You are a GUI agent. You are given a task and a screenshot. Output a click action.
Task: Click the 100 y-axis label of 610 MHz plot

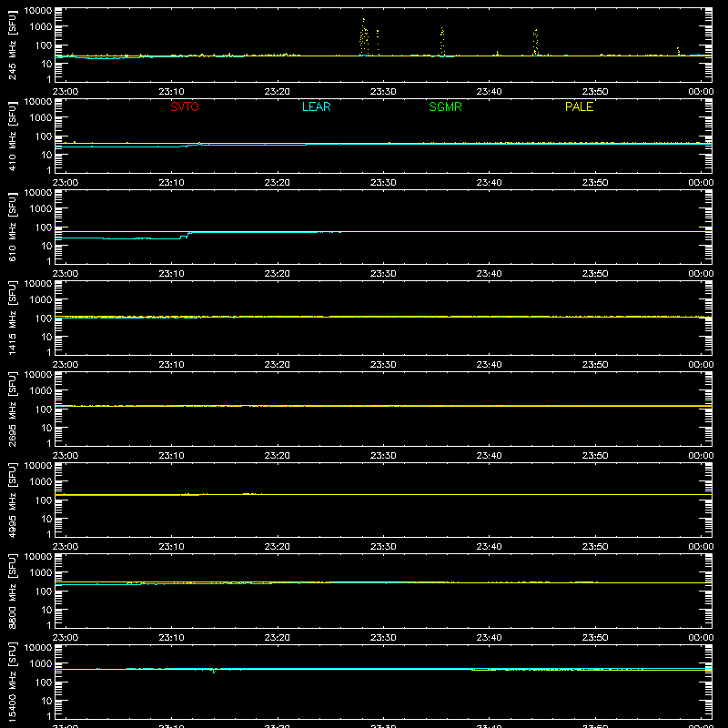pyautogui.click(x=43, y=227)
